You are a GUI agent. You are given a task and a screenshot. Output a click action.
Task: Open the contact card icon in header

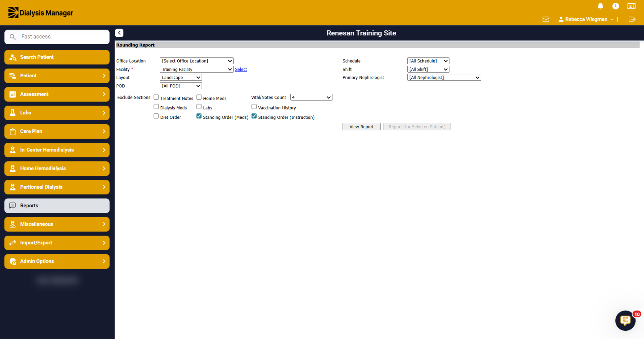(631, 6)
